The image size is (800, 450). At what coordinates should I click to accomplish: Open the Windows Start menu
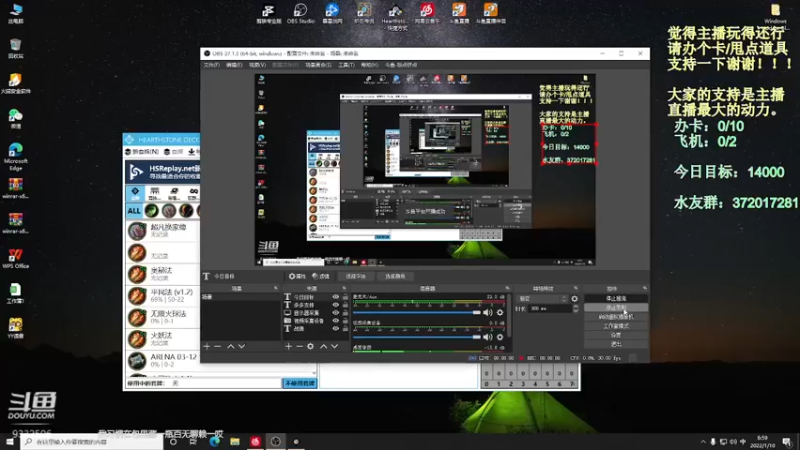click(x=10, y=441)
